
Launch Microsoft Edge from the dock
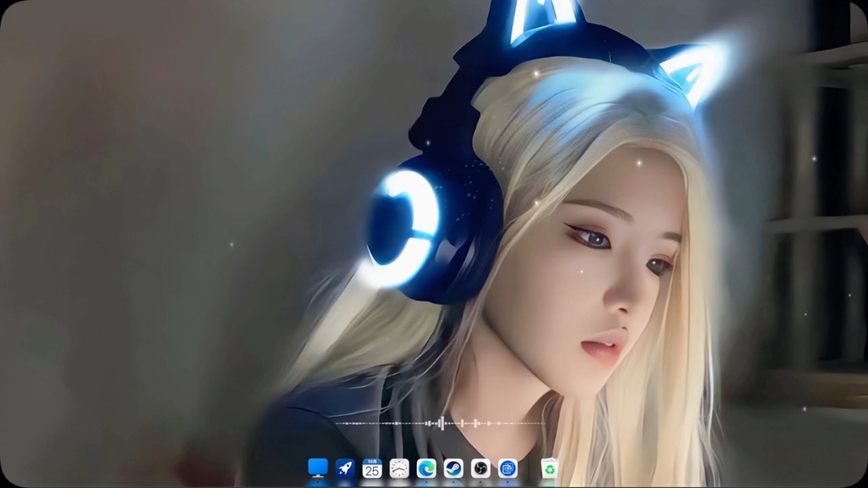tap(426, 469)
